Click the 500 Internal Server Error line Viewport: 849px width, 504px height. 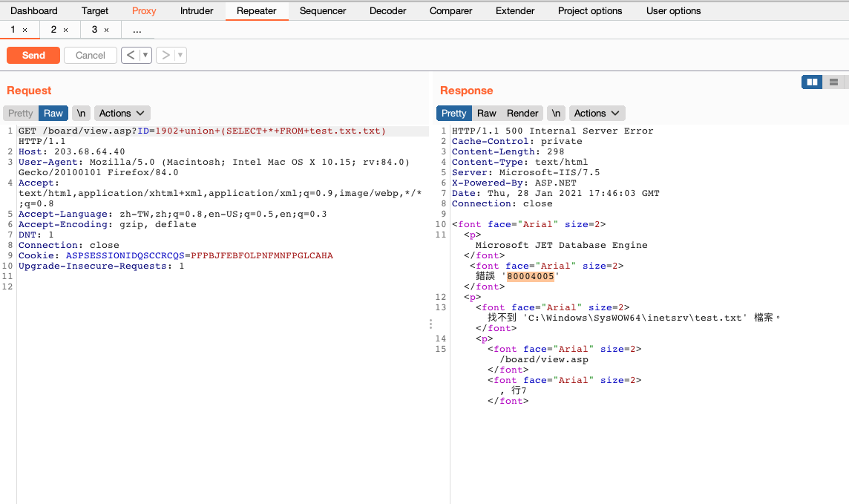(553, 131)
